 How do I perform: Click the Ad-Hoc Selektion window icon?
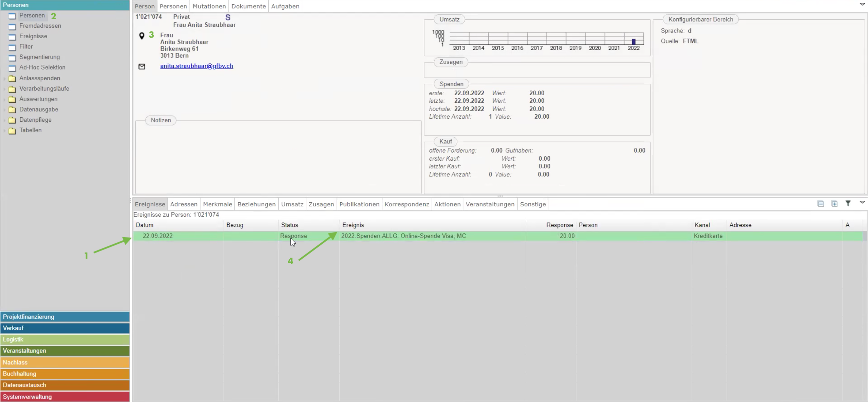12,68
